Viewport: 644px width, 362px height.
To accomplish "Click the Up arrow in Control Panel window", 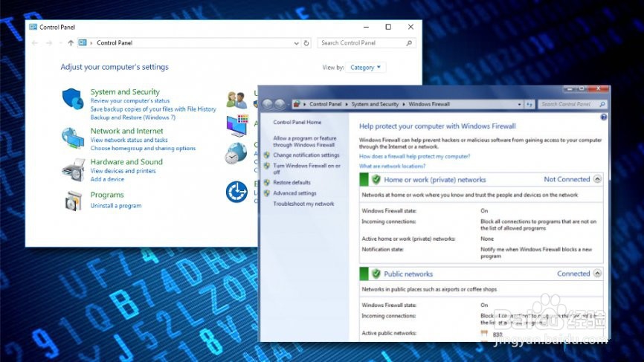I will point(71,42).
